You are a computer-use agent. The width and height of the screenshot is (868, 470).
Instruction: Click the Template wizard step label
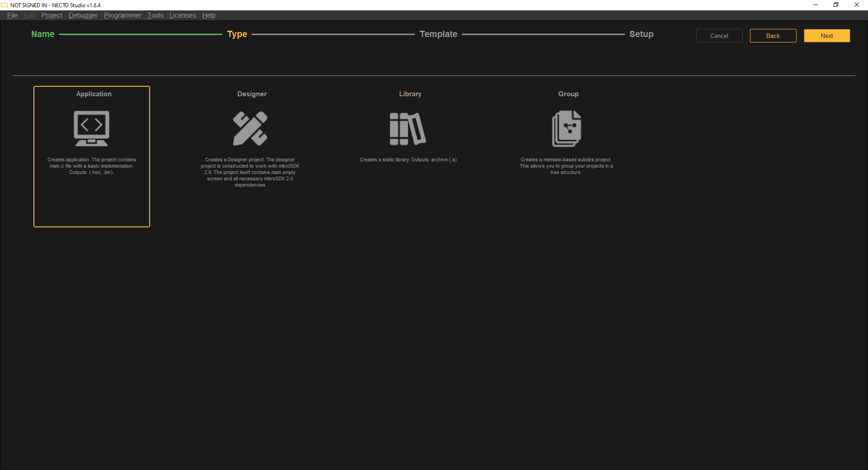tap(438, 34)
